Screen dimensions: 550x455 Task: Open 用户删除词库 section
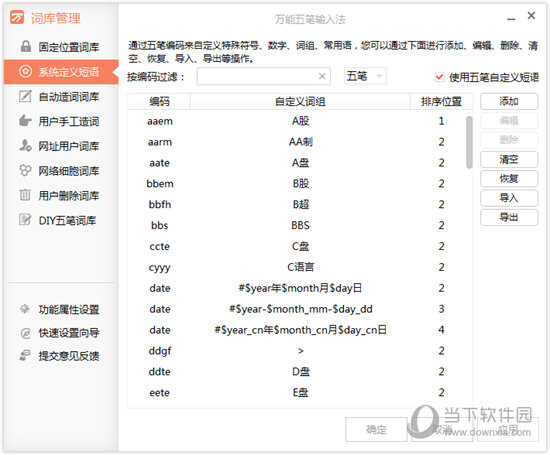[61, 195]
